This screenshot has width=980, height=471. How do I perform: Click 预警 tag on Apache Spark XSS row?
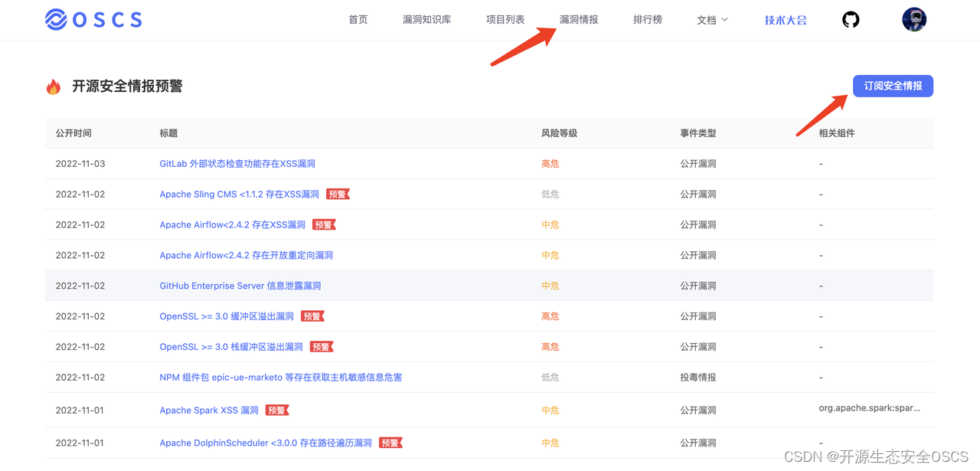click(277, 410)
